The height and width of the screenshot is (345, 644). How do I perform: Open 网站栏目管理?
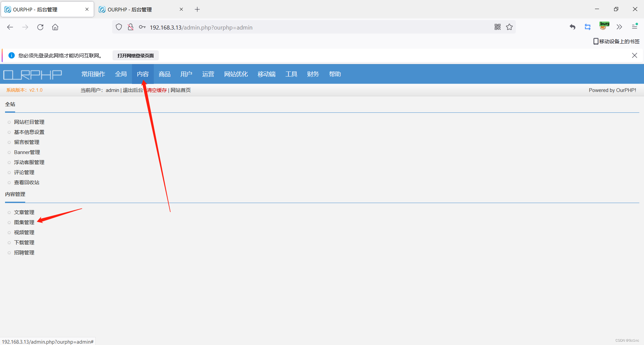[29, 122]
